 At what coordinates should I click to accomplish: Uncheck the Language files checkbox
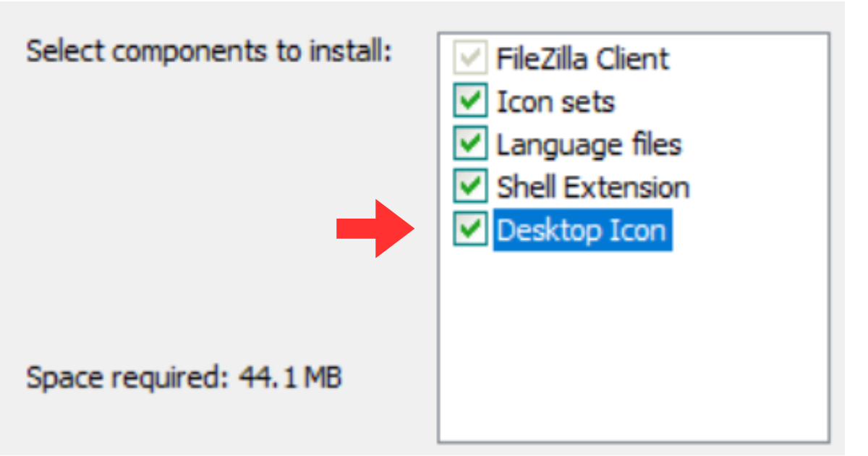[x=470, y=145]
